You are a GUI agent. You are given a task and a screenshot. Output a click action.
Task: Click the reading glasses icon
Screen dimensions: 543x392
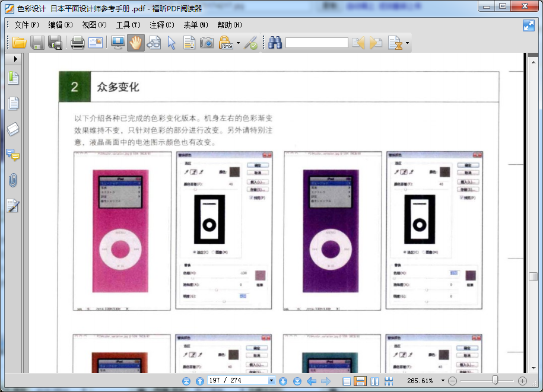click(154, 43)
